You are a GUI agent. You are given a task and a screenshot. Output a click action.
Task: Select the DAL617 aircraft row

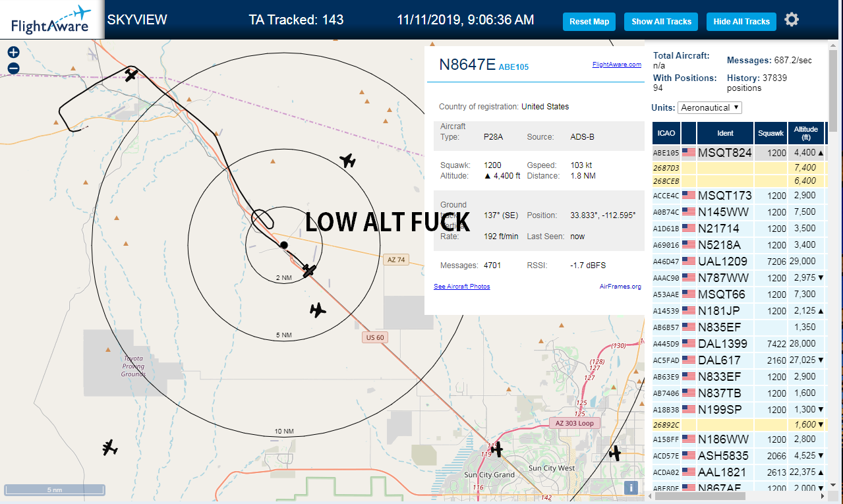click(738, 360)
